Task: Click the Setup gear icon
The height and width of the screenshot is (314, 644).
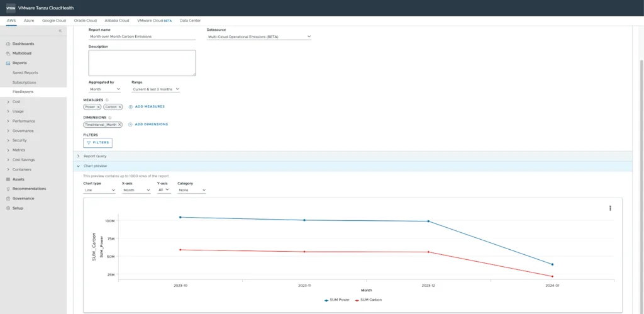Action: (x=8, y=208)
